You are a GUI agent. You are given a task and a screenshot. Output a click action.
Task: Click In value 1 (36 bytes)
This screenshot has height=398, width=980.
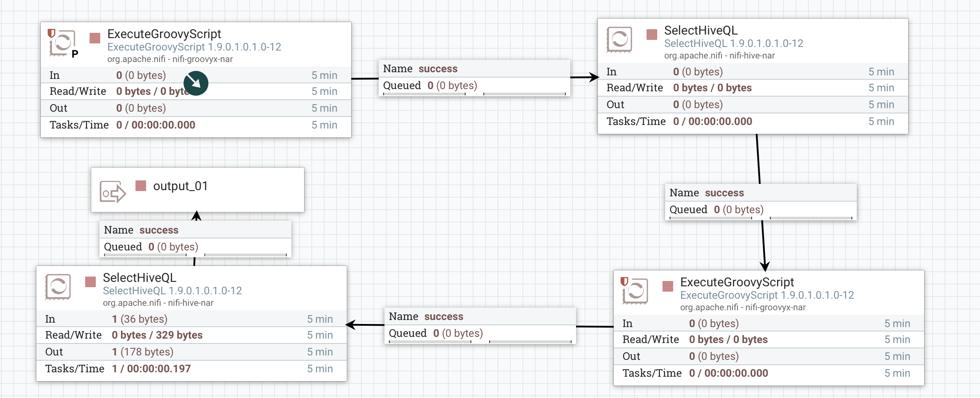coord(140,319)
